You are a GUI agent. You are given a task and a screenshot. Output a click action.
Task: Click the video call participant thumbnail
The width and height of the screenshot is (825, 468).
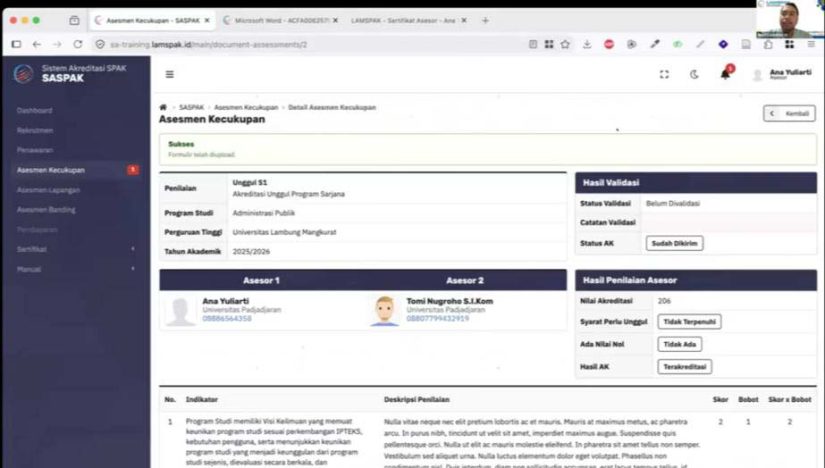tap(790, 19)
